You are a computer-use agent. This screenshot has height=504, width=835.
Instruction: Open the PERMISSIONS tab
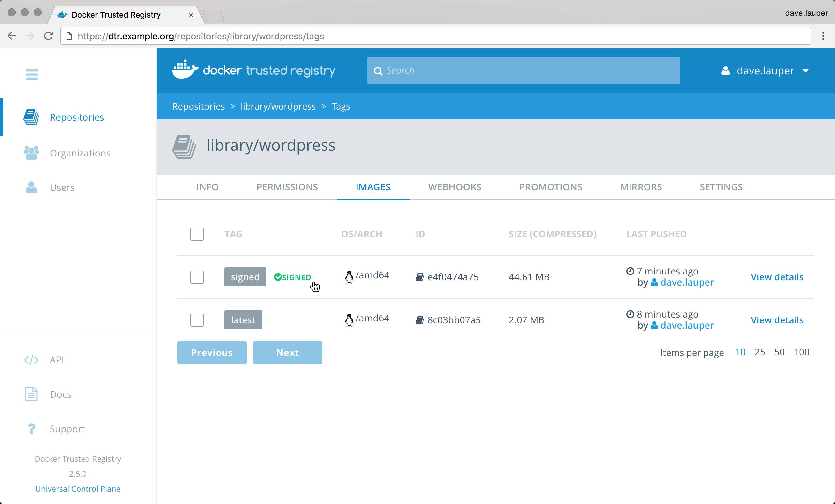click(287, 187)
